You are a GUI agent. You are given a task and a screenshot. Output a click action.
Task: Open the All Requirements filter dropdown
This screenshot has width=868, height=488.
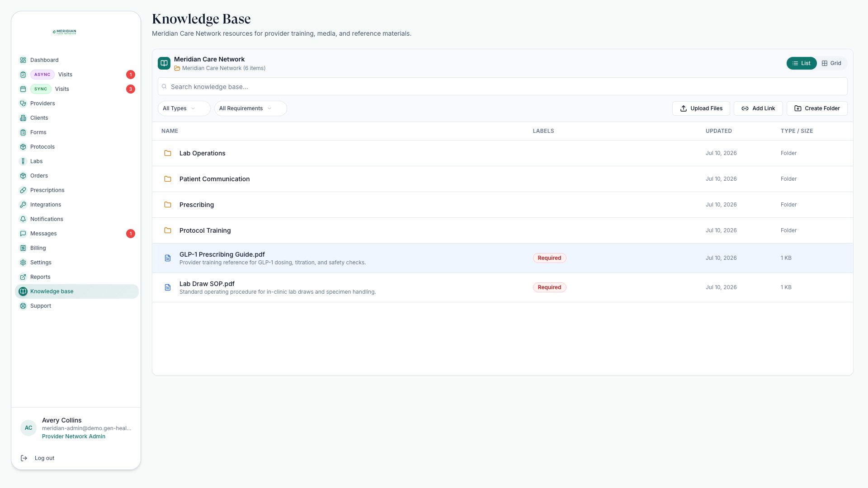pos(250,108)
